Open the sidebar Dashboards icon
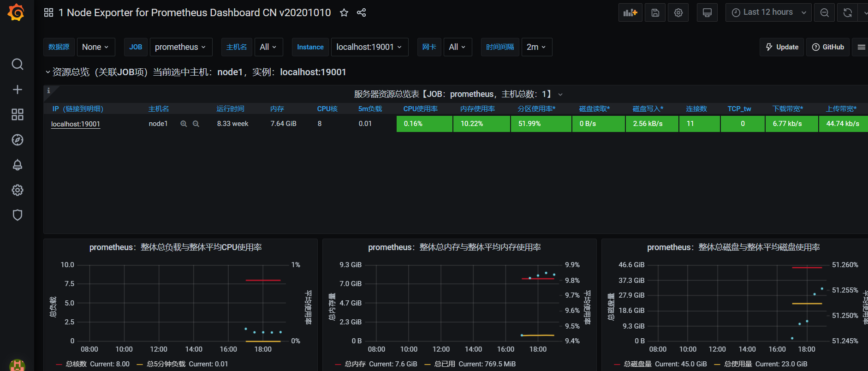The height and width of the screenshot is (371, 868). pyautogui.click(x=17, y=114)
